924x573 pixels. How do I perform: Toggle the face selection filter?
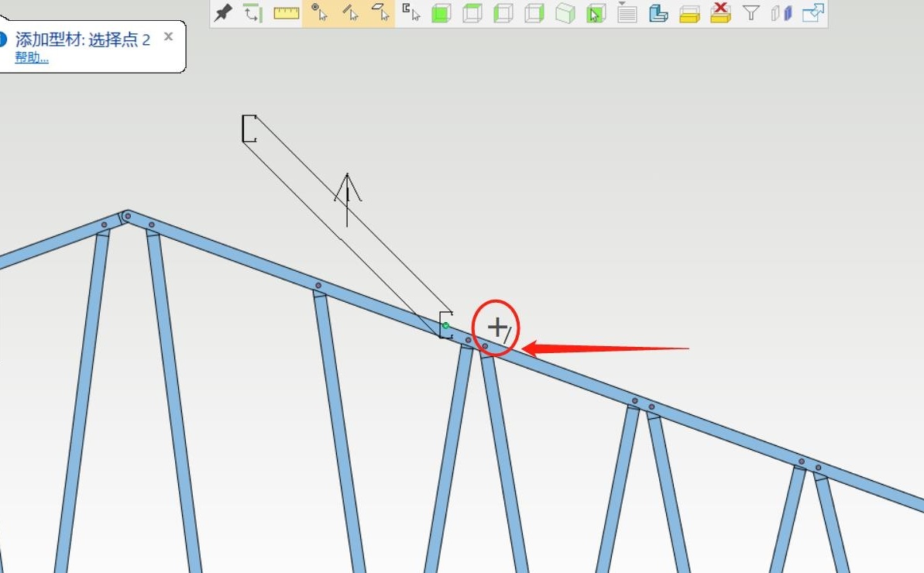tap(381, 12)
